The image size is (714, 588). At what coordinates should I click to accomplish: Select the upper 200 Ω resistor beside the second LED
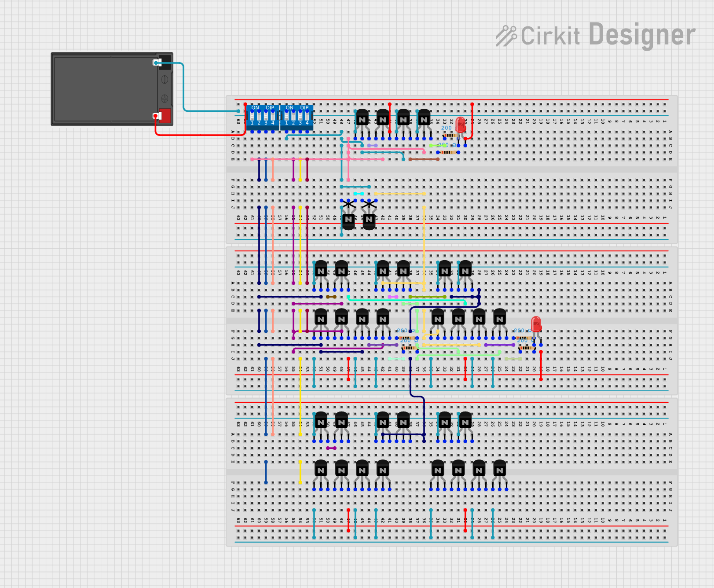point(524,338)
